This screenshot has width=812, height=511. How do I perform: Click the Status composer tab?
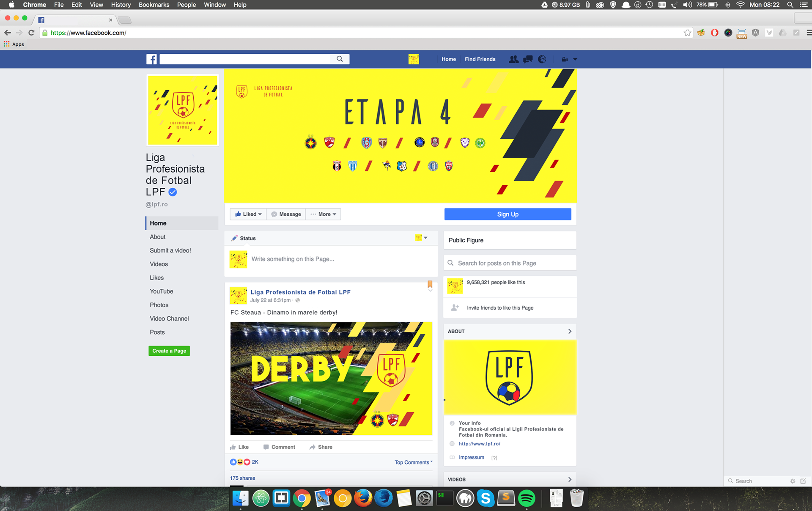tap(244, 238)
